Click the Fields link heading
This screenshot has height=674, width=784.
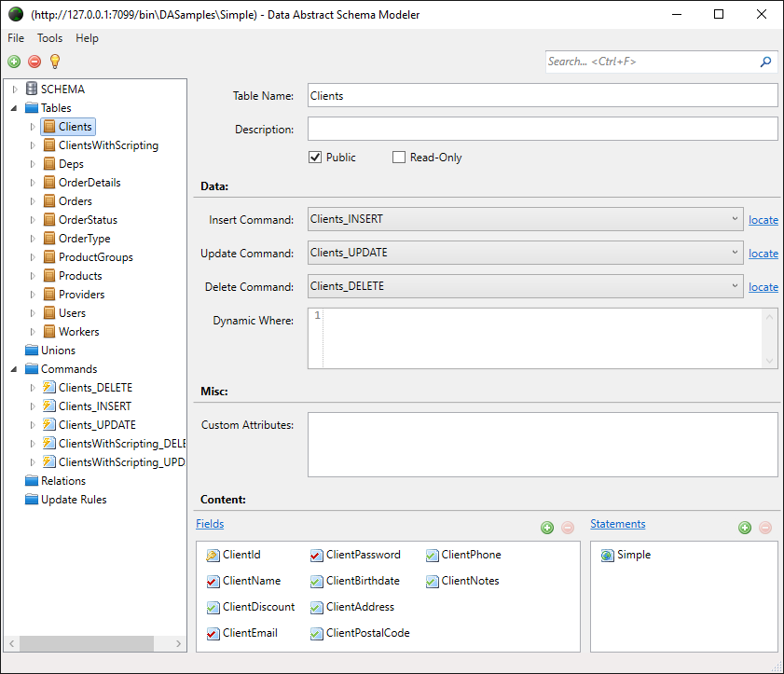pyautogui.click(x=210, y=524)
